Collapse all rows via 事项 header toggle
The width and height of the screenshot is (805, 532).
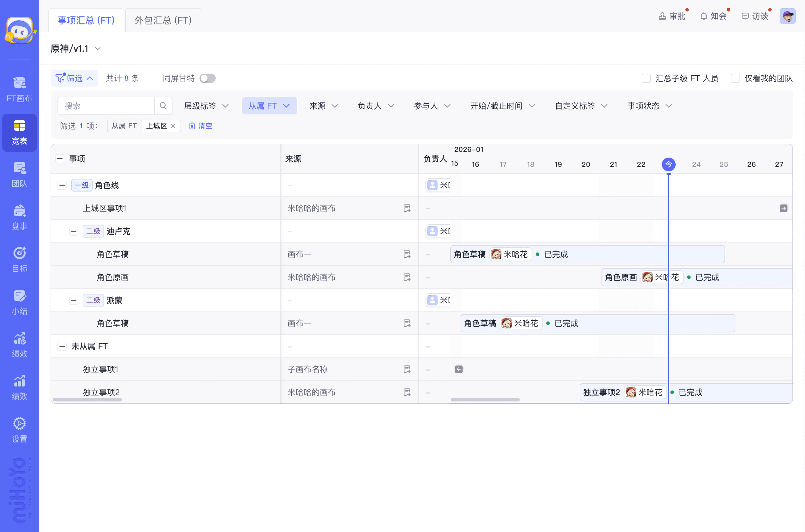click(x=60, y=159)
